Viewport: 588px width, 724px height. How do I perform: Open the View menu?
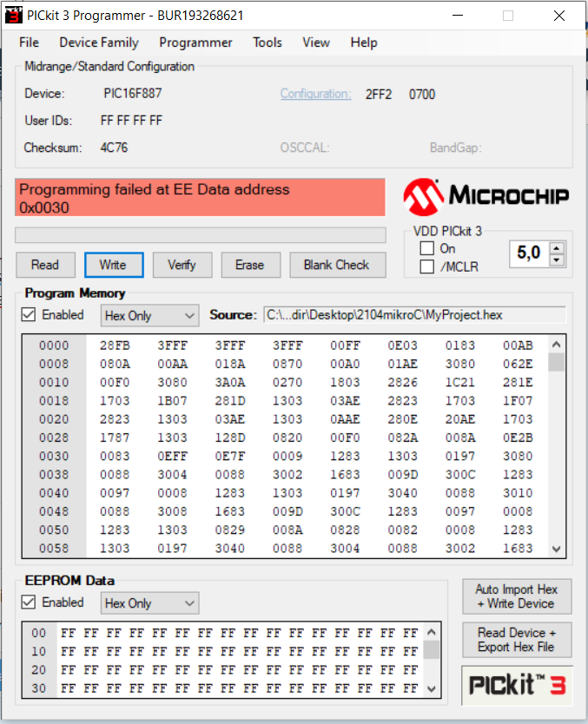coord(316,43)
